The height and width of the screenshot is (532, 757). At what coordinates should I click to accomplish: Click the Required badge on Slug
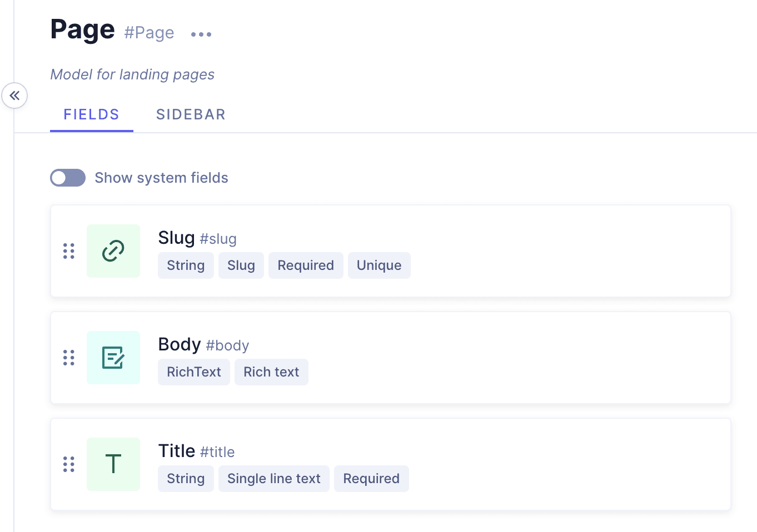tap(306, 265)
